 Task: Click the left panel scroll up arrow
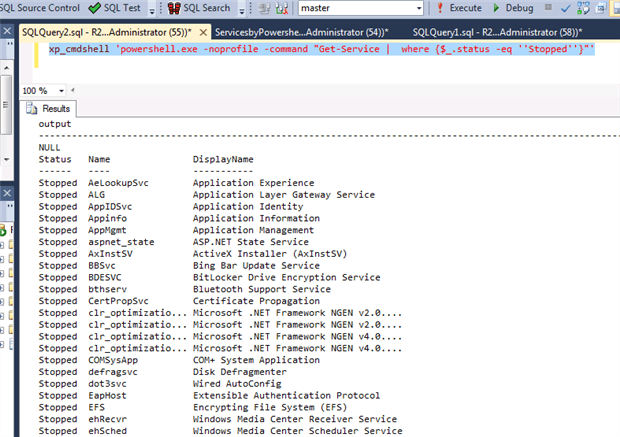6,68
